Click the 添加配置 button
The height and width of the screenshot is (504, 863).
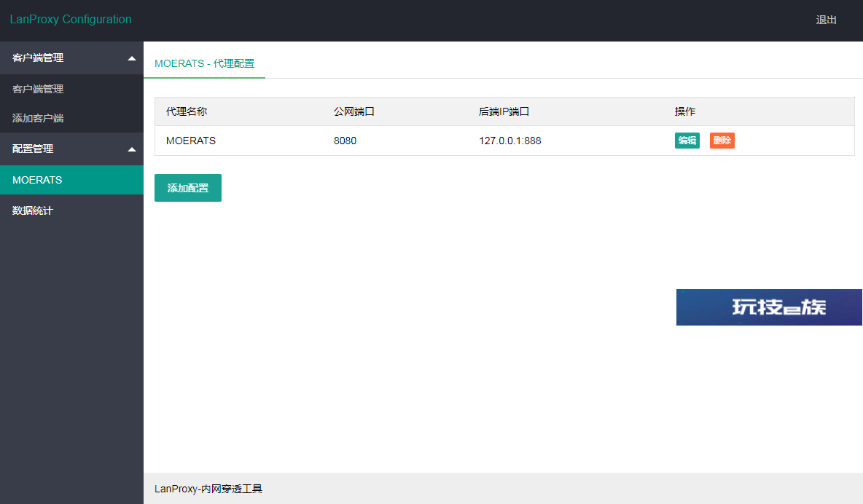(187, 188)
